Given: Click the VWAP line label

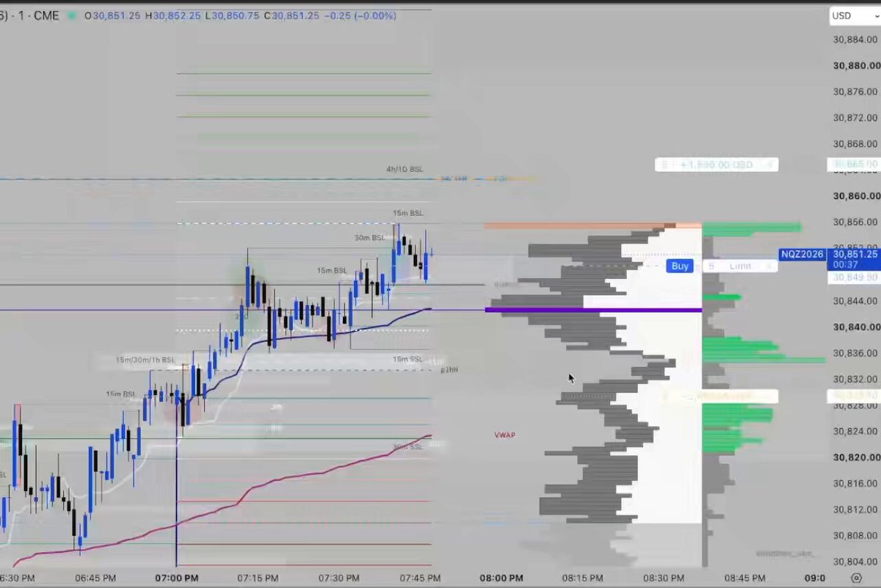Looking at the screenshot, I should (x=504, y=435).
